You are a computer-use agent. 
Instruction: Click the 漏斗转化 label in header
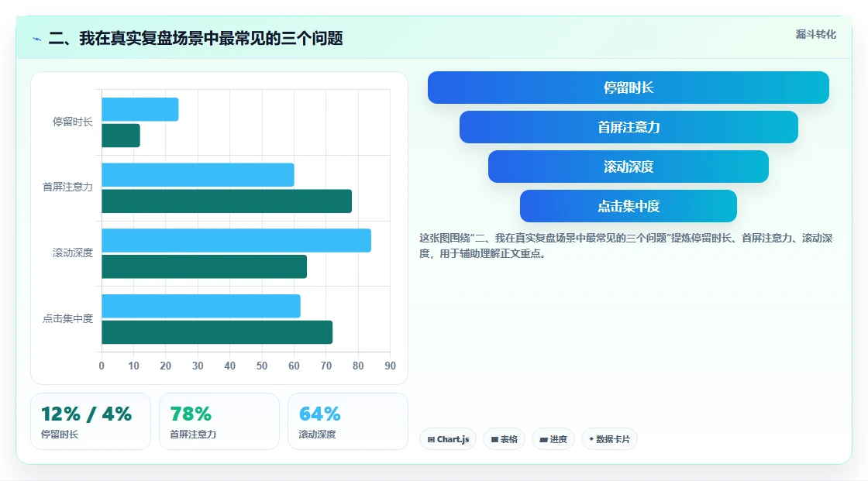pyautogui.click(x=815, y=34)
